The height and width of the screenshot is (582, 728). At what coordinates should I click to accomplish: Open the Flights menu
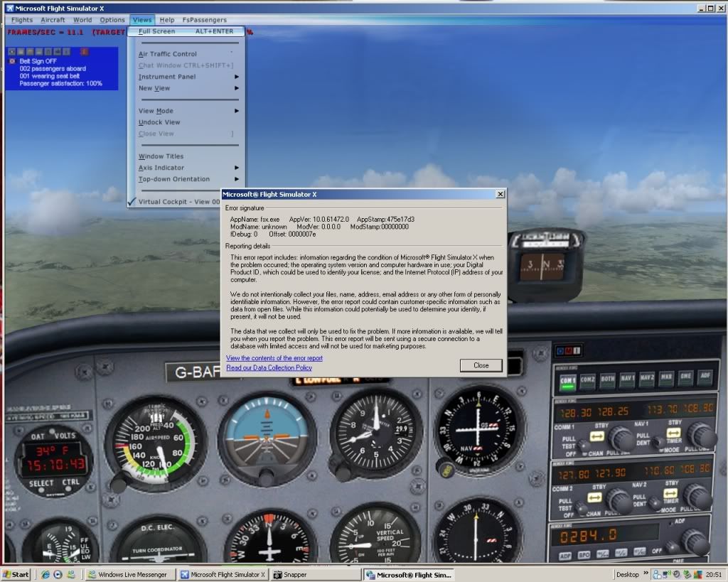pyautogui.click(x=22, y=20)
